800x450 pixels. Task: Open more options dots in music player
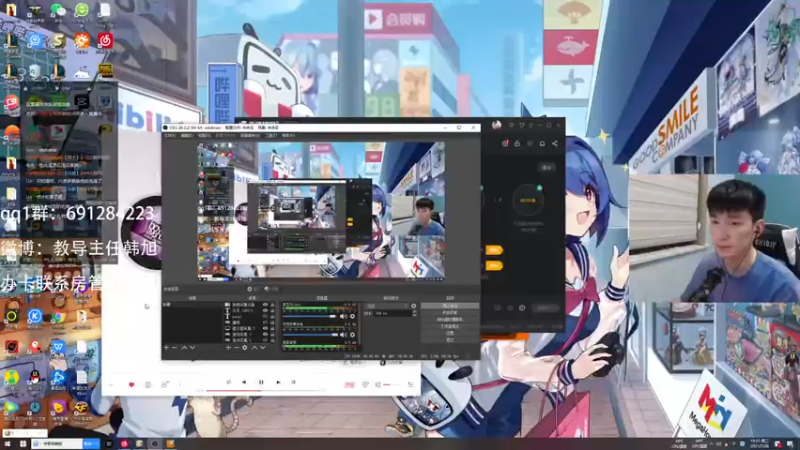(181, 384)
